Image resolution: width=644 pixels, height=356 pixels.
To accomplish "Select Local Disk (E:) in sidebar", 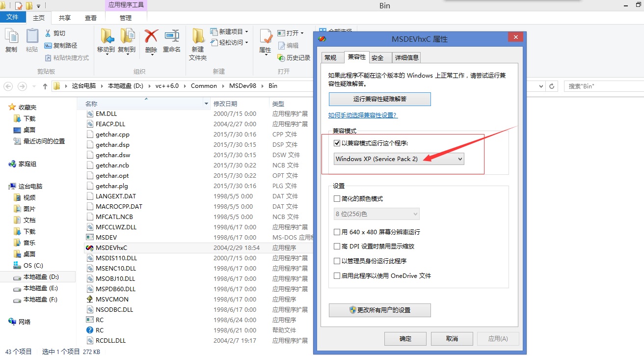I will point(41,288).
